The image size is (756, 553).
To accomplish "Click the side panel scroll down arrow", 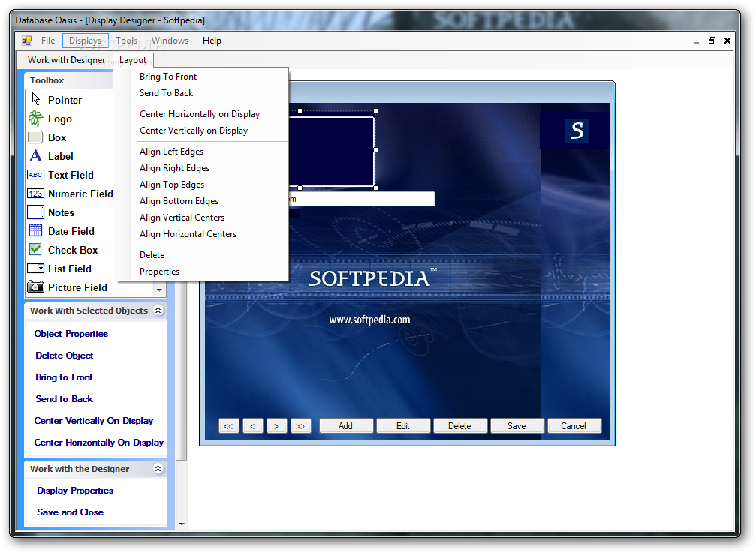I will click(182, 524).
